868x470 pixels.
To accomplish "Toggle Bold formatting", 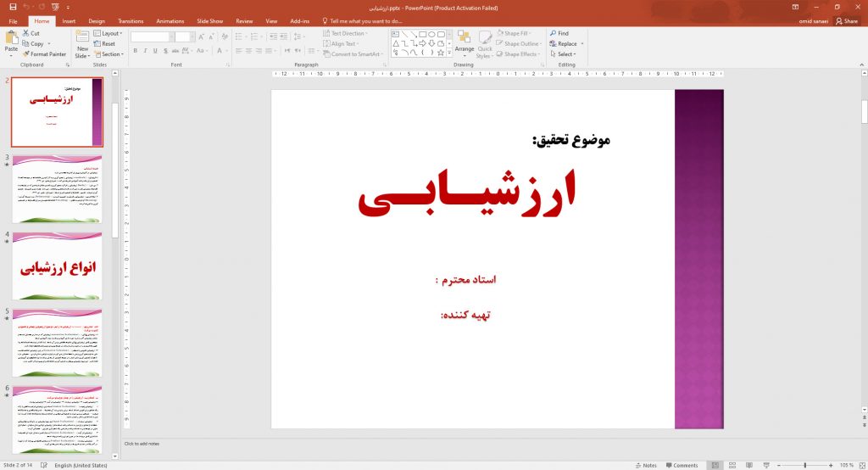I will 135,51.
